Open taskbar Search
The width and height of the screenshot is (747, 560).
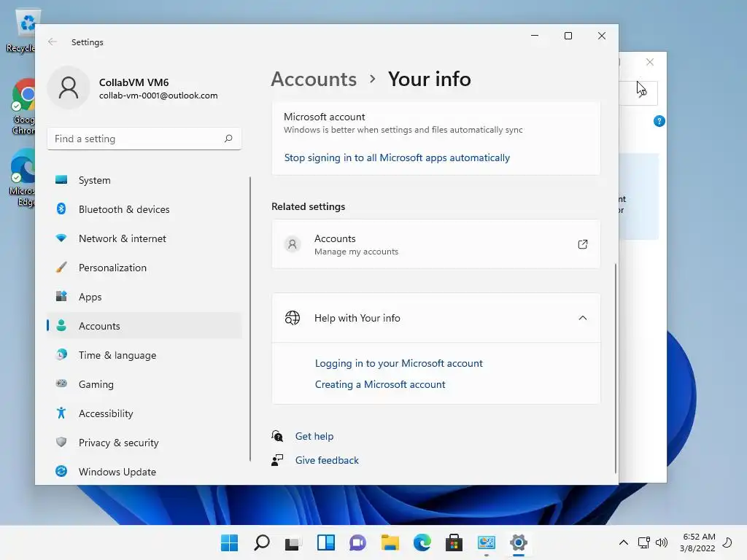point(262,542)
